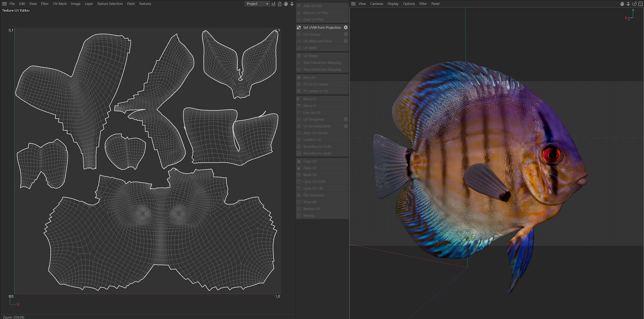Click the Align UV Islands command
644x319 pixels.
pyautogui.click(x=316, y=133)
